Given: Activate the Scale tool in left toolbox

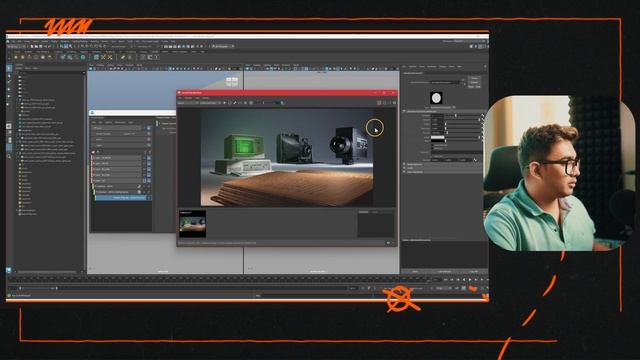Looking at the screenshot, I should click(x=9, y=104).
